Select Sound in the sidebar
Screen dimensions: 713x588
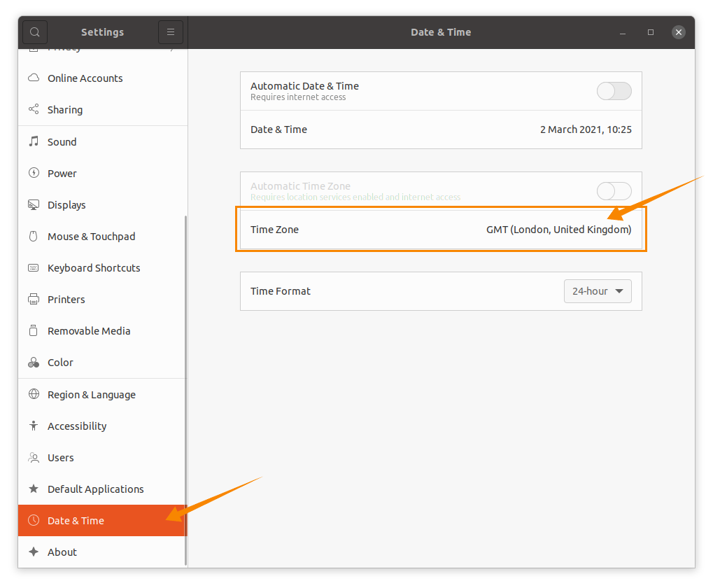103,142
